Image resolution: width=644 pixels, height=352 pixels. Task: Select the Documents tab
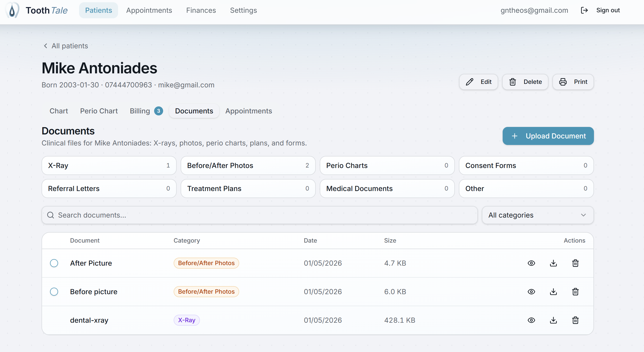(194, 111)
